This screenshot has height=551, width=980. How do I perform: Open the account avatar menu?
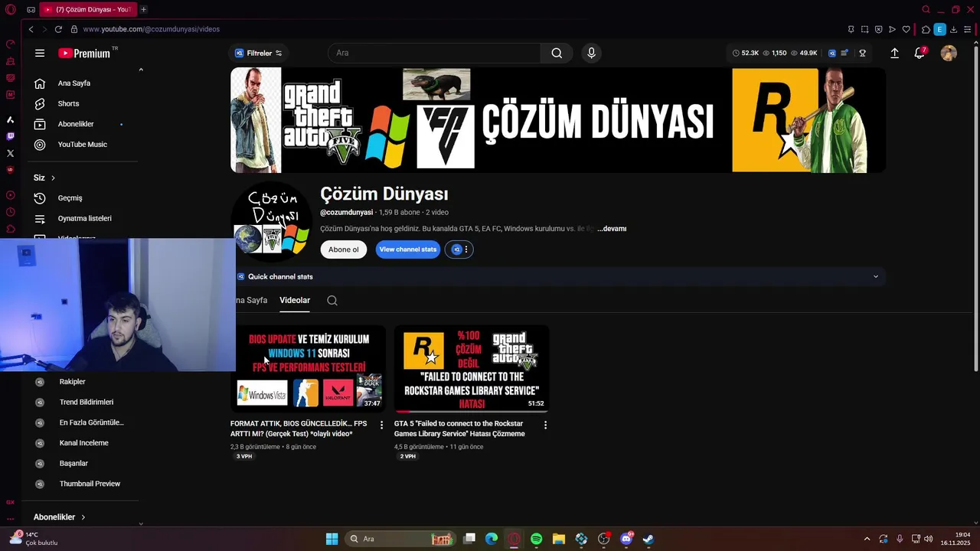click(949, 53)
